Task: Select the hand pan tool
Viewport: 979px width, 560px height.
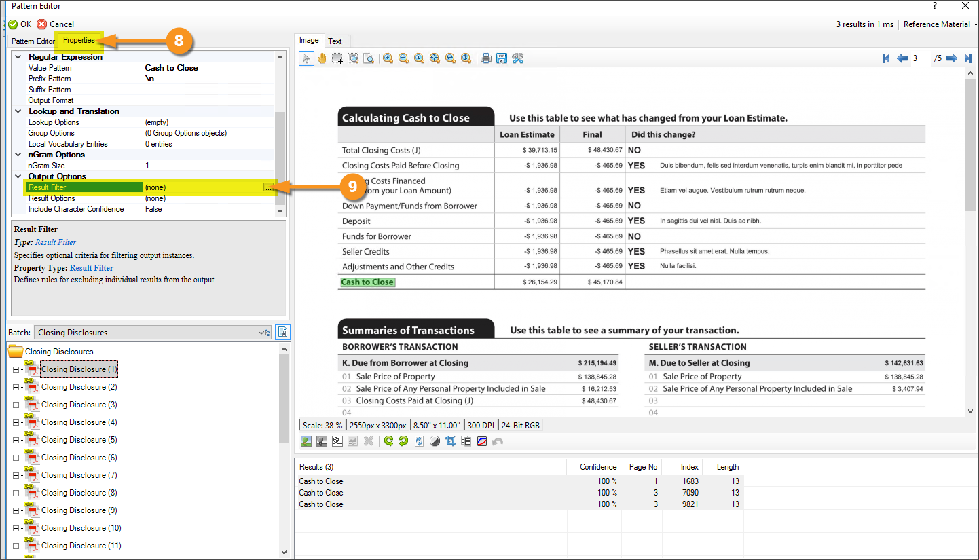Action: 322,58
